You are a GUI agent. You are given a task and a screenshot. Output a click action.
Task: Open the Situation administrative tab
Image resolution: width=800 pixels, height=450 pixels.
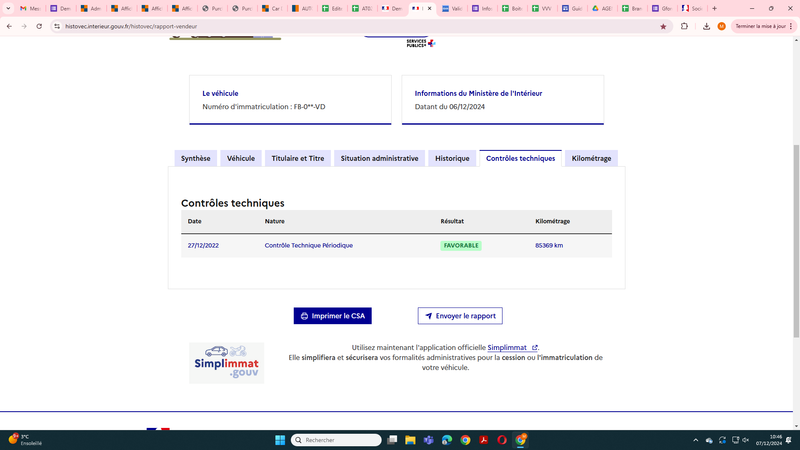[x=379, y=158]
